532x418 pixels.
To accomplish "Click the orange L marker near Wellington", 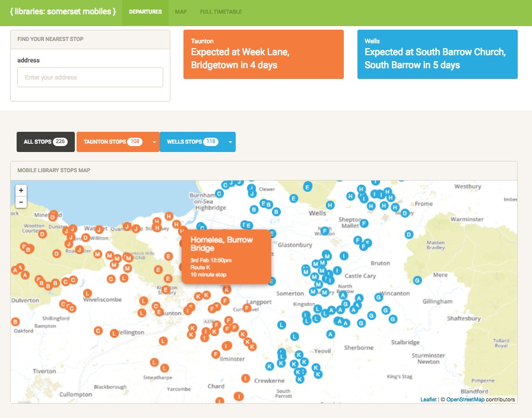I will (x=113, y=332).
